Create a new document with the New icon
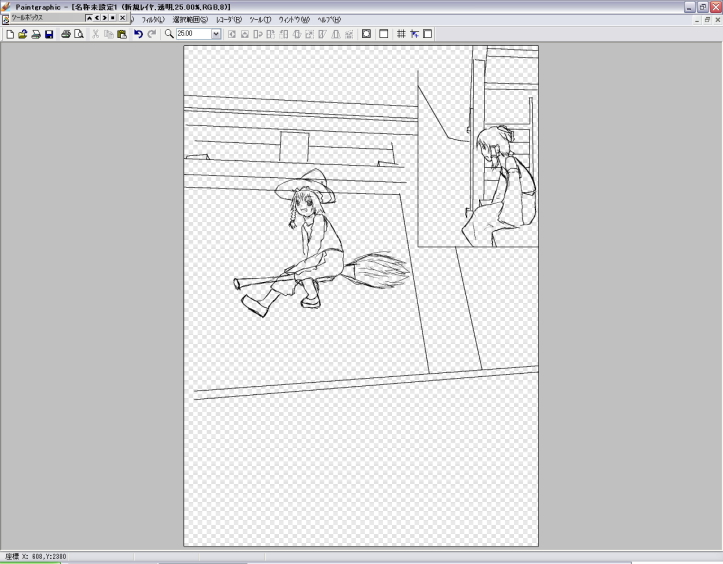This screenshot has width=723, height=564. tap(10, 34)
